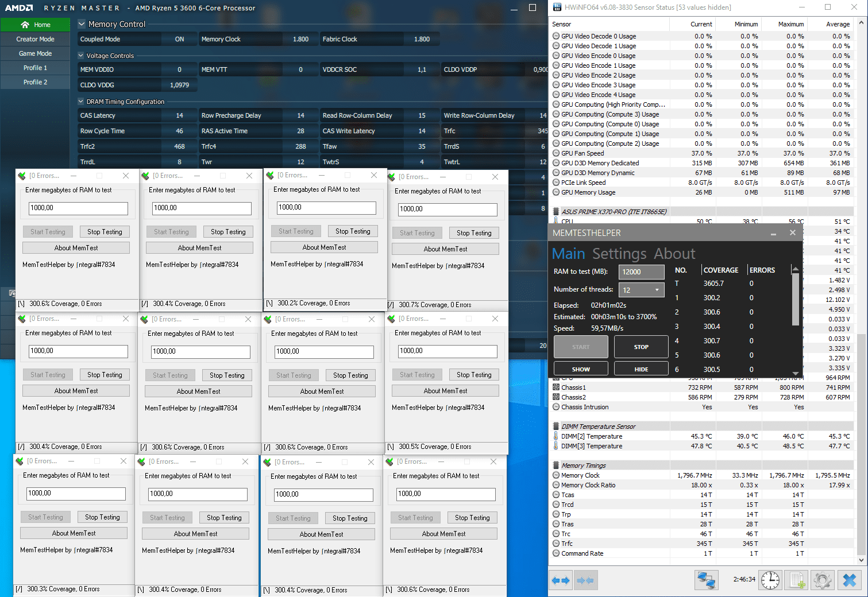868x597 pixels.
Task: Click the Home house icon in Ryzen Master
Action: (25, 25)
